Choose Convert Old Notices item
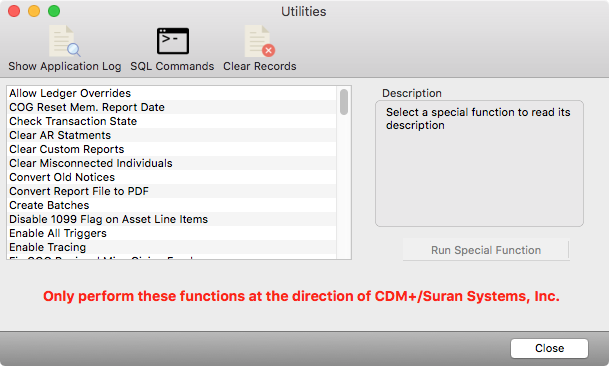 pyautogui.click(x=171, y=177)
